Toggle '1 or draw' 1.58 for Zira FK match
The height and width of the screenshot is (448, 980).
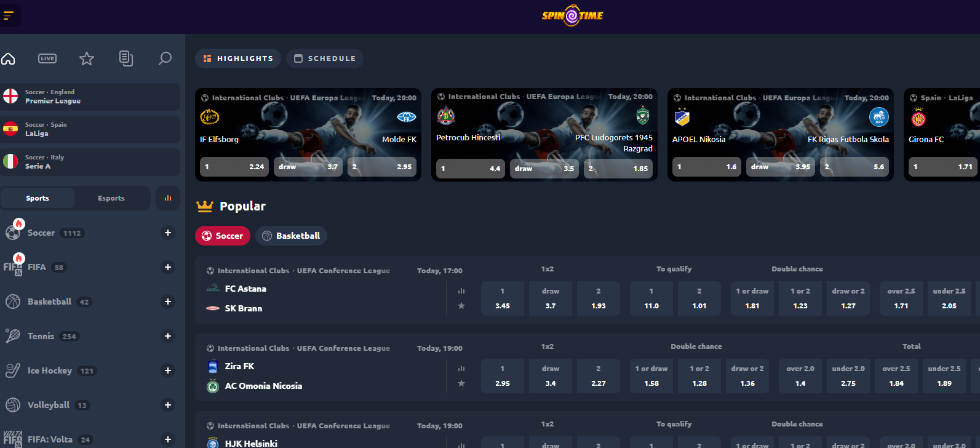(x=651, y=376)
